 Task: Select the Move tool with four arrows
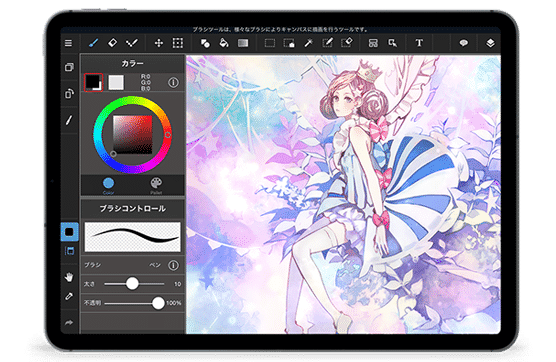coord(159,43)
